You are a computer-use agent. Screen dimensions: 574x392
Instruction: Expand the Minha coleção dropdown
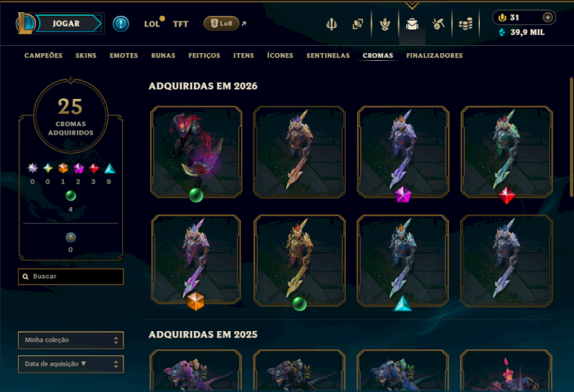(70, 340)
